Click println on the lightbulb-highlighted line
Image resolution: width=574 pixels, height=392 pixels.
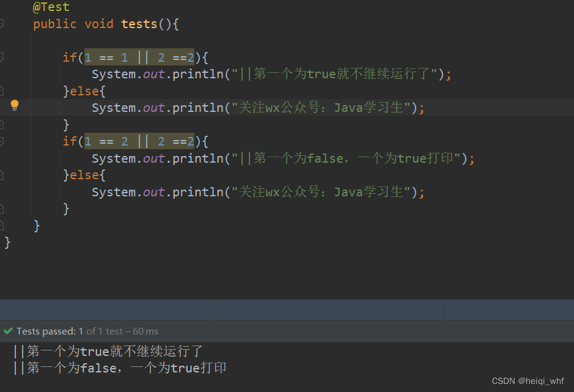[197, 108]
